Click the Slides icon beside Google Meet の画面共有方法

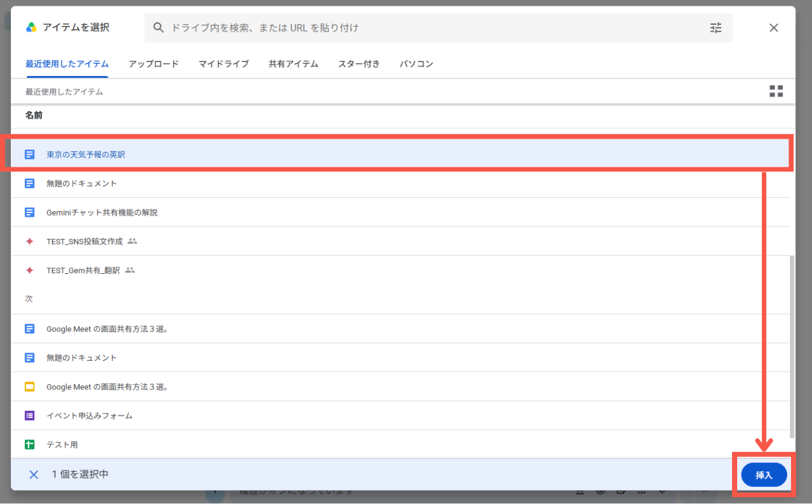29,387
